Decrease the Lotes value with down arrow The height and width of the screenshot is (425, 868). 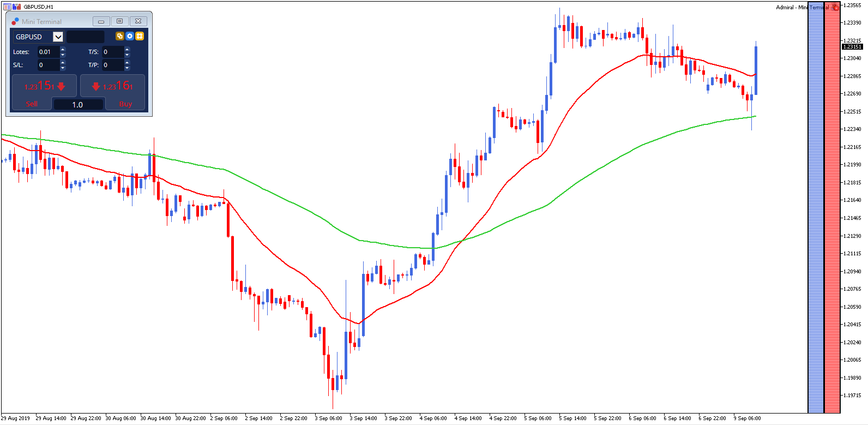coord(63,55)
